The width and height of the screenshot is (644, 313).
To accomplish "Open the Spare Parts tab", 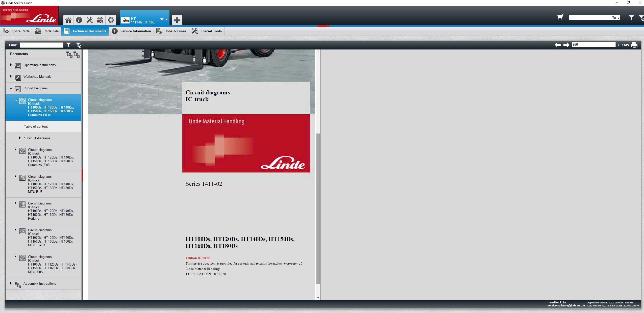I will 16,31.
